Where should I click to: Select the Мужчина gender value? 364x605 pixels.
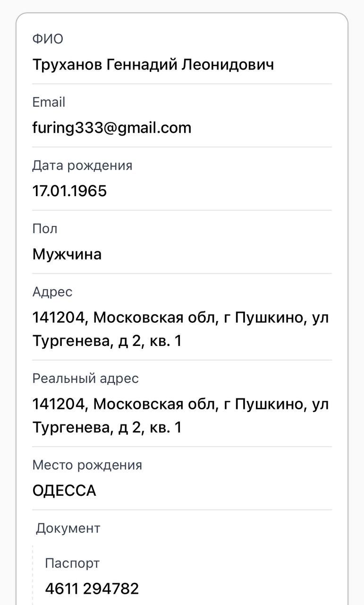point(67,254)
